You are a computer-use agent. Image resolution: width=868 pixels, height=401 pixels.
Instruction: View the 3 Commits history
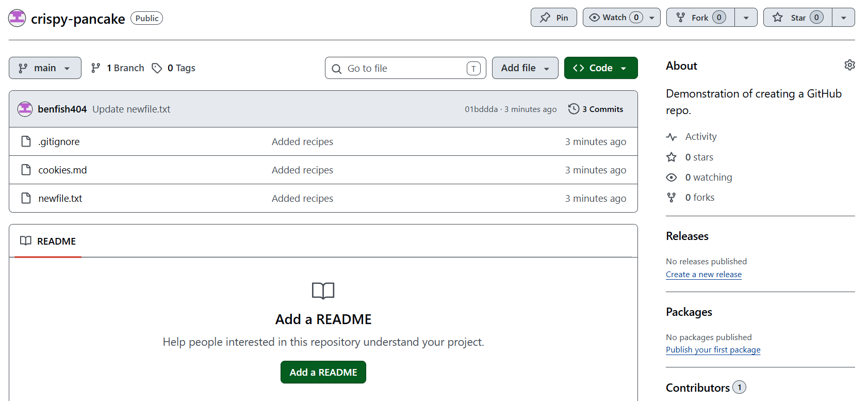coord(596,109)
